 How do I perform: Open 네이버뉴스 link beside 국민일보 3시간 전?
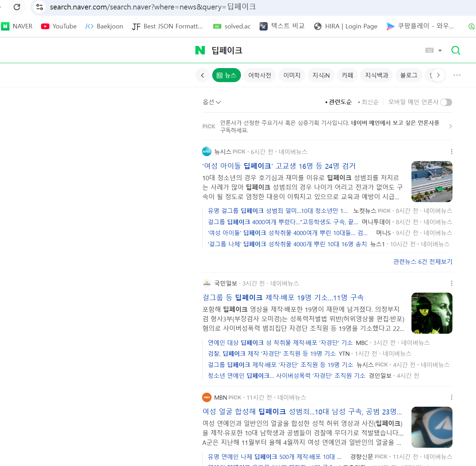click(284, 283)
